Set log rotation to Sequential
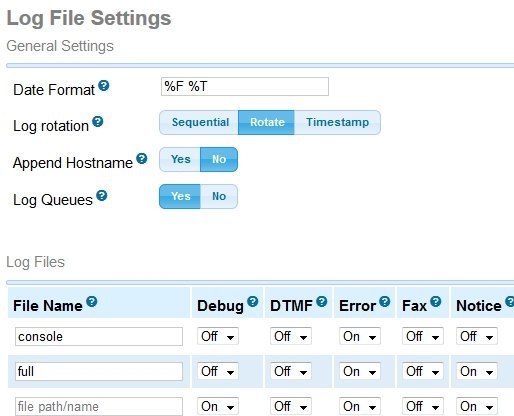This screenshot has height=416, width=514. [x=199, y=122]
